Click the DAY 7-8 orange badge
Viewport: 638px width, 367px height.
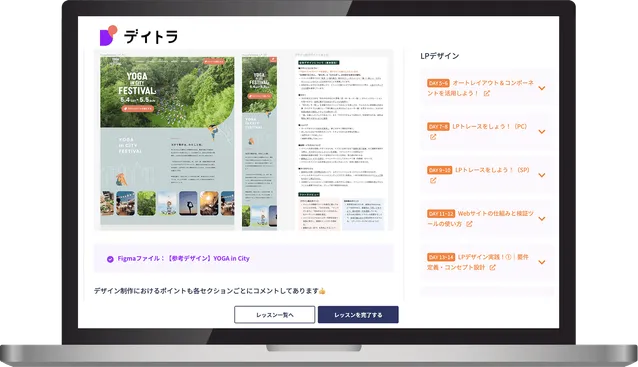[438, 127]
